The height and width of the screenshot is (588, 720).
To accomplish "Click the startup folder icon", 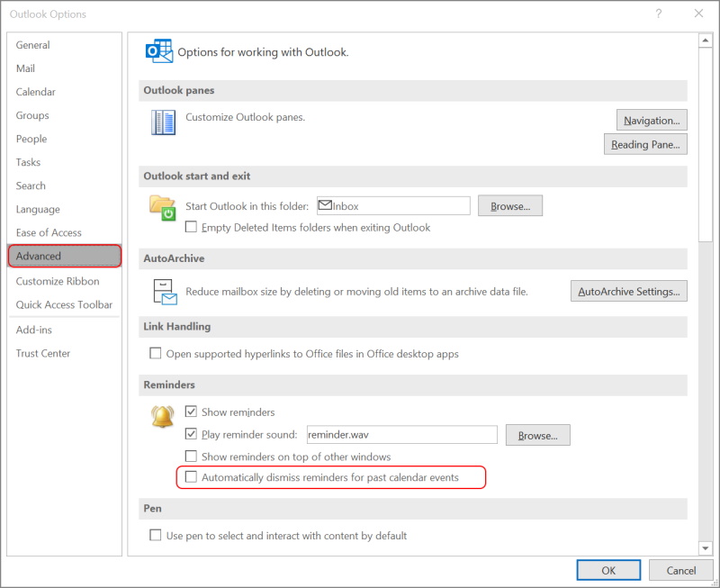I will [162, 208].
